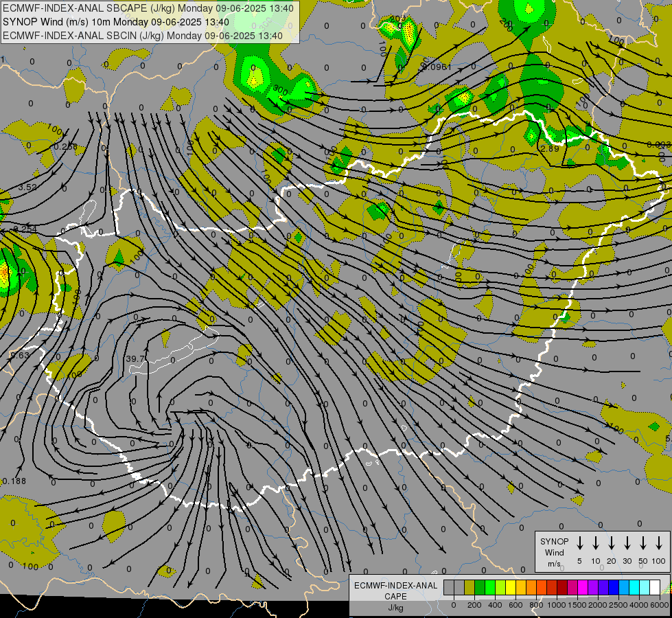
Task: Select the 20 m/s wind arrow in legend
Action: click(x=612, y=543)
